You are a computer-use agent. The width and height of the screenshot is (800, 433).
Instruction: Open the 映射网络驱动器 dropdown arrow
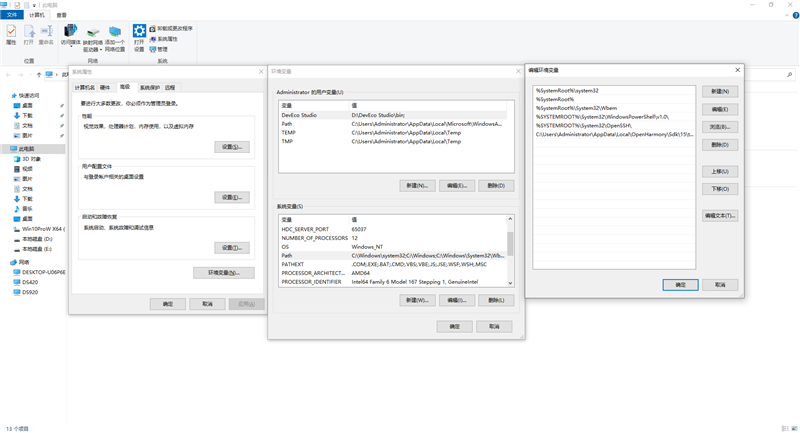(x=101, y=50)
